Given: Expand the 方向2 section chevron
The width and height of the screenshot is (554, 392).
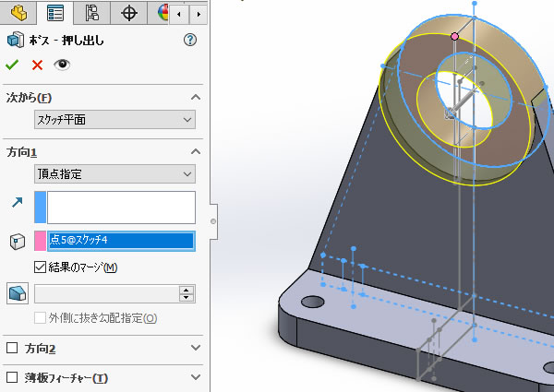Looking at the screenshot, I should [196, 348].
